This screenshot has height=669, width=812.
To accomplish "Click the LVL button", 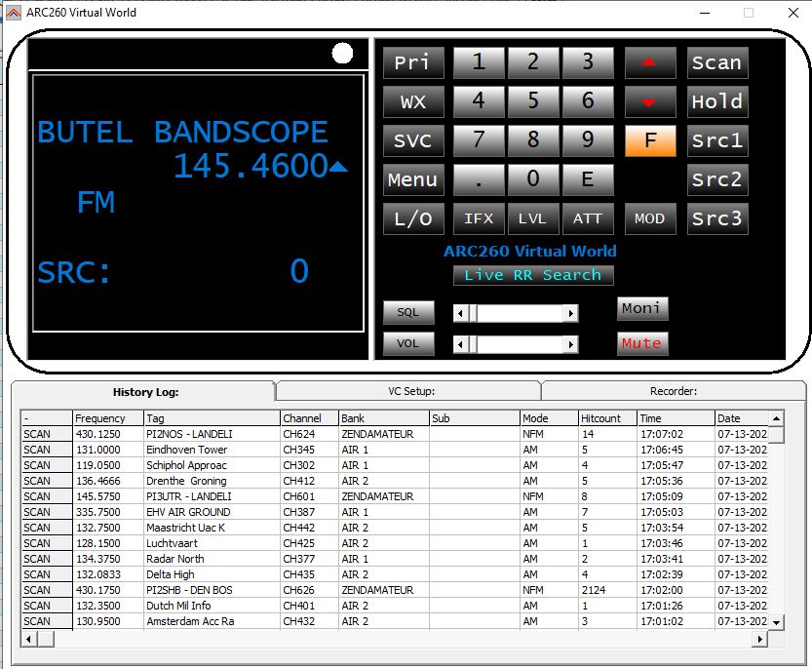I will pyautogui.click(x=533, y=218).
